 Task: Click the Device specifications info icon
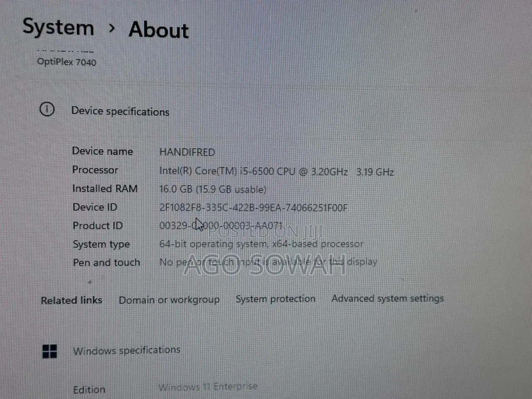[47, 109]
